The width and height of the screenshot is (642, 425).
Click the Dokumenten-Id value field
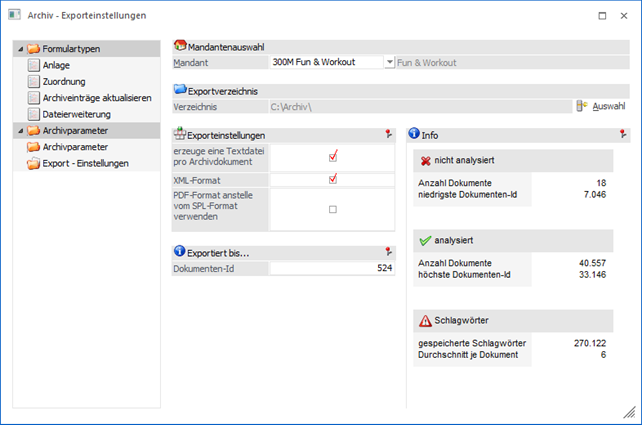click(x=332, y=269)
